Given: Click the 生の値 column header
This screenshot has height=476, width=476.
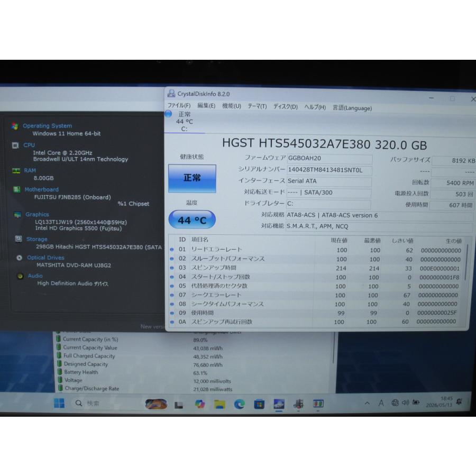Looking at the screenshot, I should pyautogui.click(x=454, y=241).
